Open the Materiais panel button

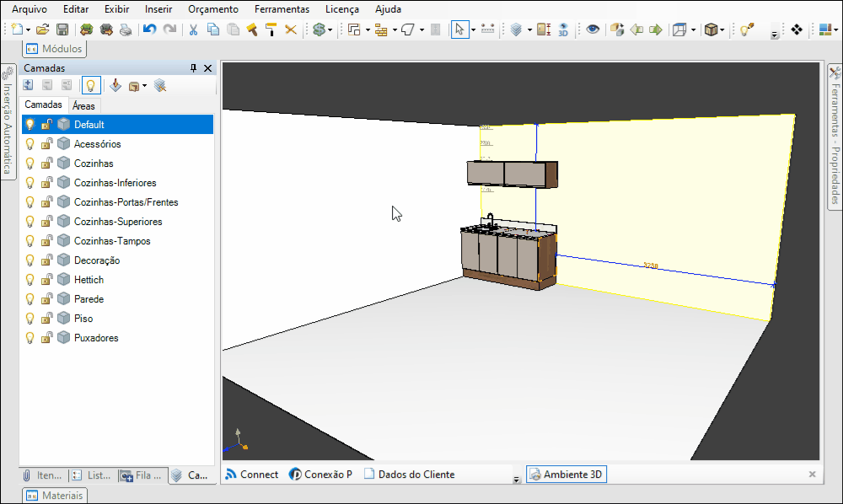coord(54,496)
